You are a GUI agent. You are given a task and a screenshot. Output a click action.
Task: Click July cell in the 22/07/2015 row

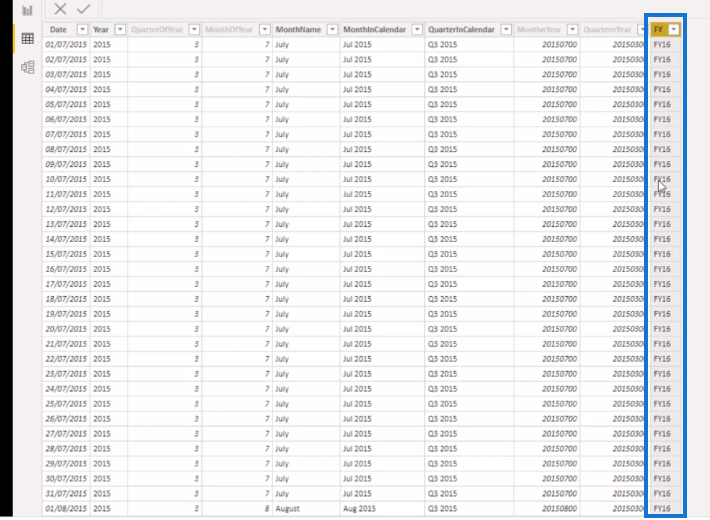click(x=306, y=359)
